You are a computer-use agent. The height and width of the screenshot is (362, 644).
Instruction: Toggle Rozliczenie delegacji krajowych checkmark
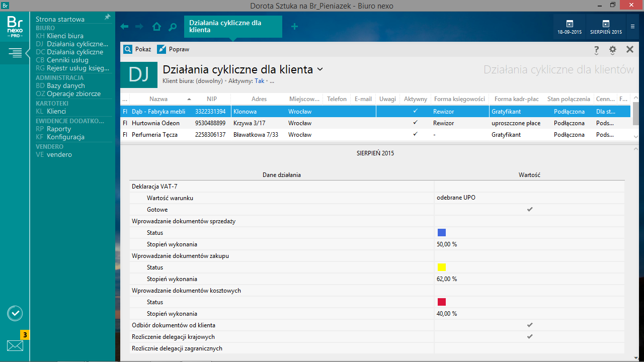click(x=529, y=337)
